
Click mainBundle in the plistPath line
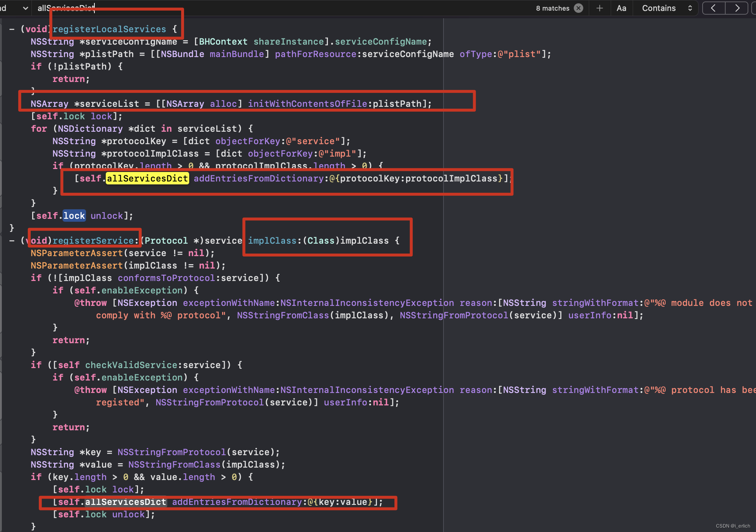(x=237, y=54)
